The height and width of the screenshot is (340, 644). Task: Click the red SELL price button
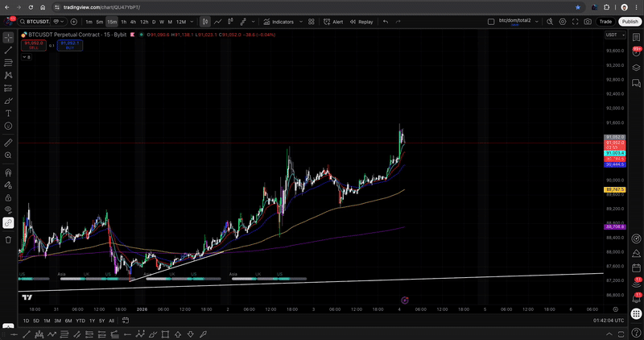pyautogui.click(x=34, y=45)
